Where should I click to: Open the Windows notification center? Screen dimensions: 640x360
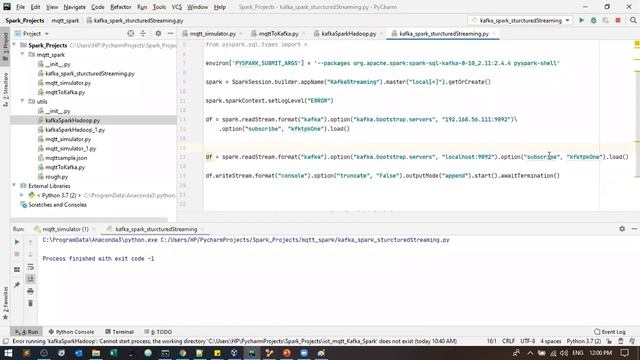tap(624, 353)
